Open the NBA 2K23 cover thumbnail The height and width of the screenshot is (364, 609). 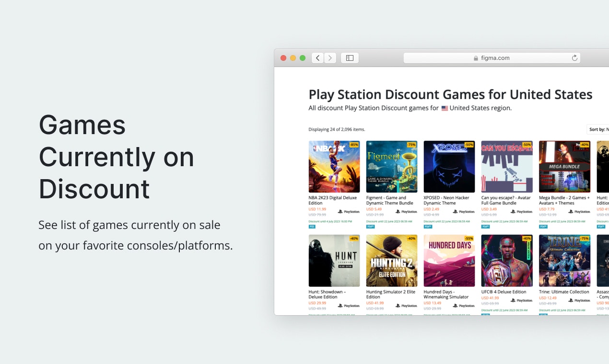tap(334, 167)
